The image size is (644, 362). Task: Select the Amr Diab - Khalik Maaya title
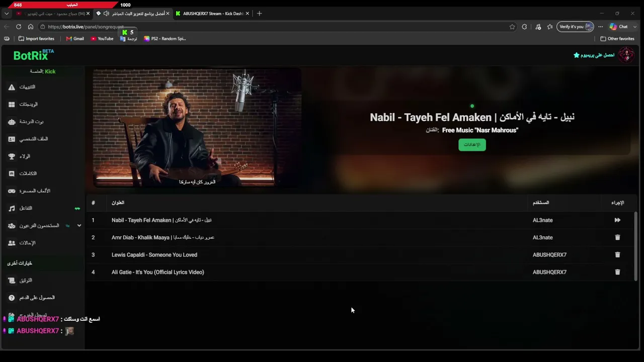click(x=163, y=237)
